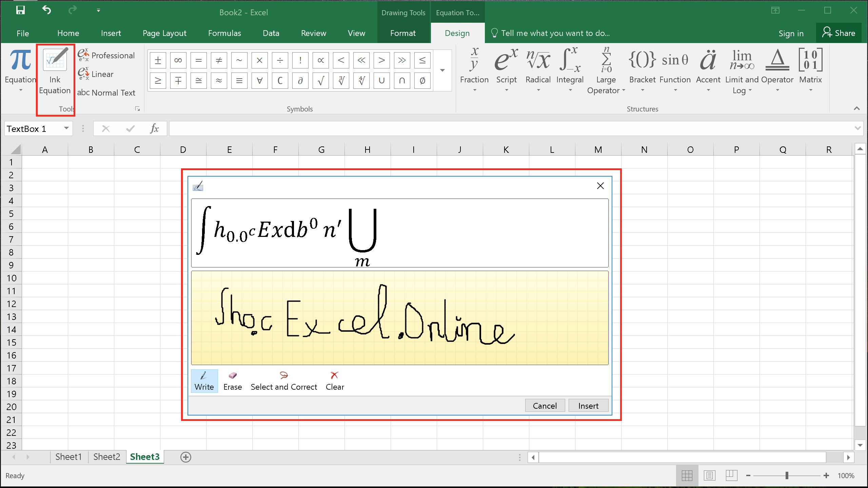Select column D header

(x=183, y=149)
